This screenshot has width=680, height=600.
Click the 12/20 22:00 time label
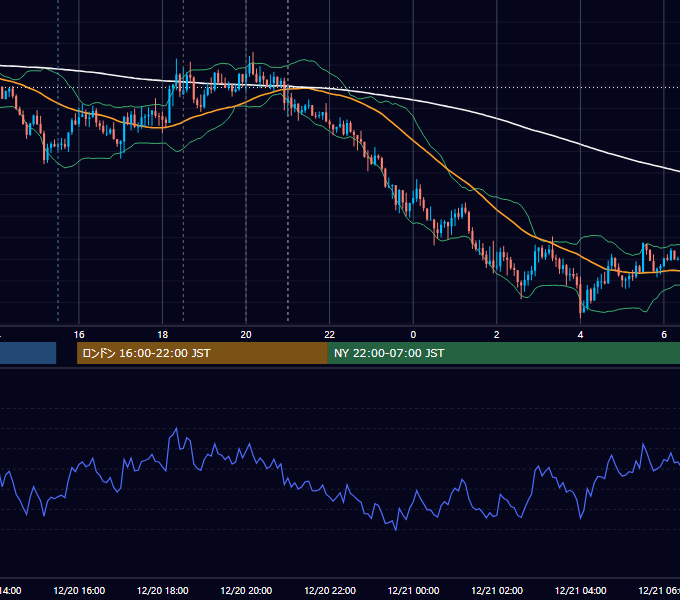pos(330,590)
